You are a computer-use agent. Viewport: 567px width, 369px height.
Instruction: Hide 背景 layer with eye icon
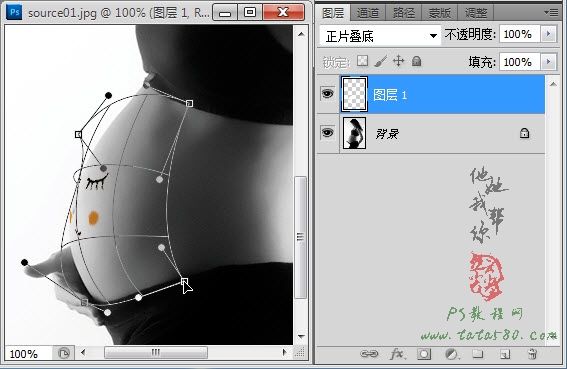pos(328,133)
